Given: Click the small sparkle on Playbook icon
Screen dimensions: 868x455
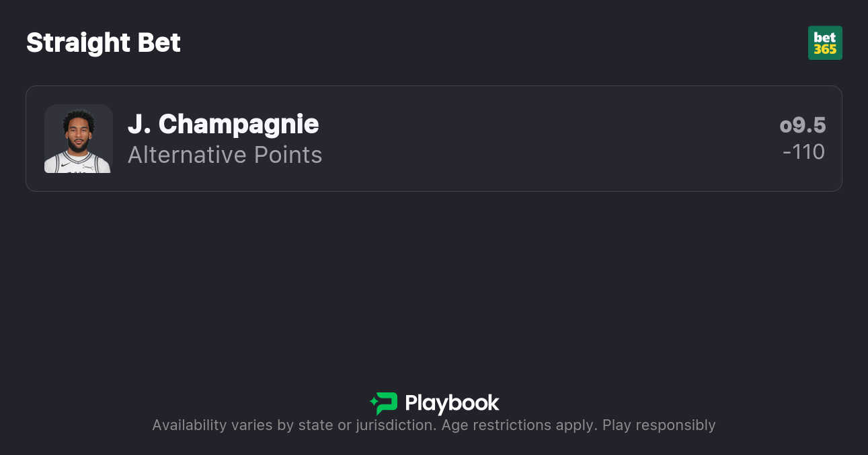Looking at the screenshot, I should coord(373,403).
